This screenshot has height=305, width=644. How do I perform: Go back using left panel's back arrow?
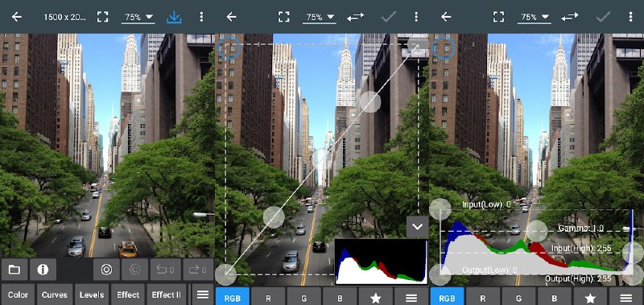tap(17, 17)
